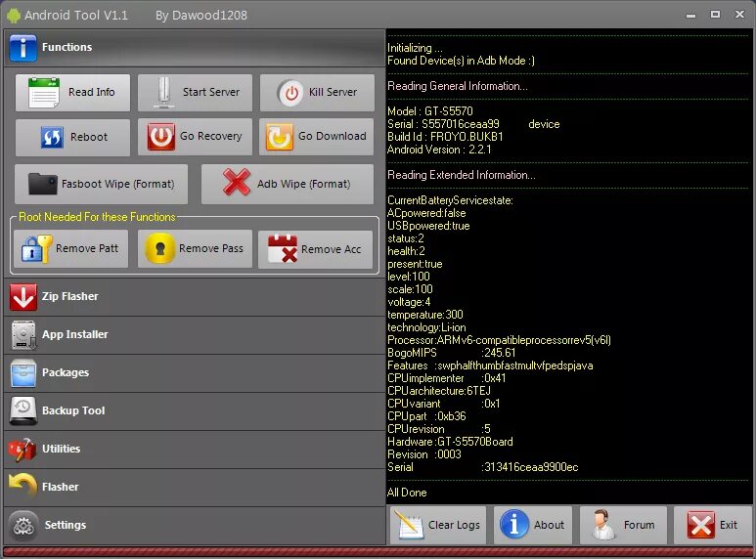Expand the Settings section
This screenshot has width=756, height=559.
tap(195, 525)
